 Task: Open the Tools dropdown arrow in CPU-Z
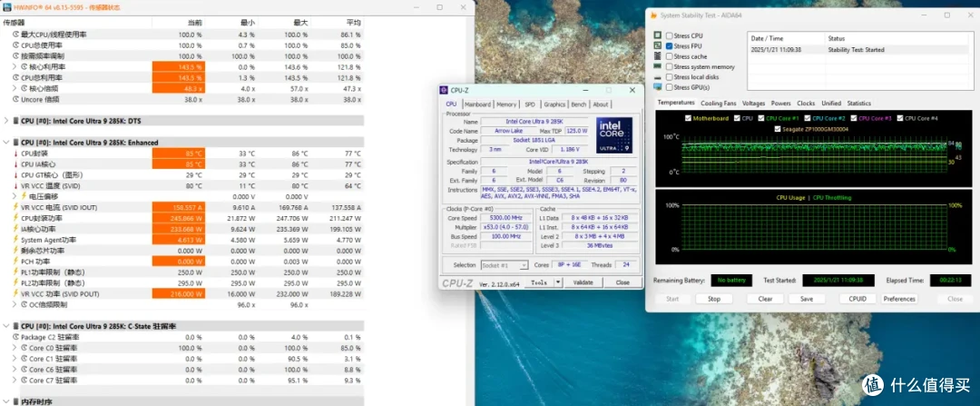(558, 282)
